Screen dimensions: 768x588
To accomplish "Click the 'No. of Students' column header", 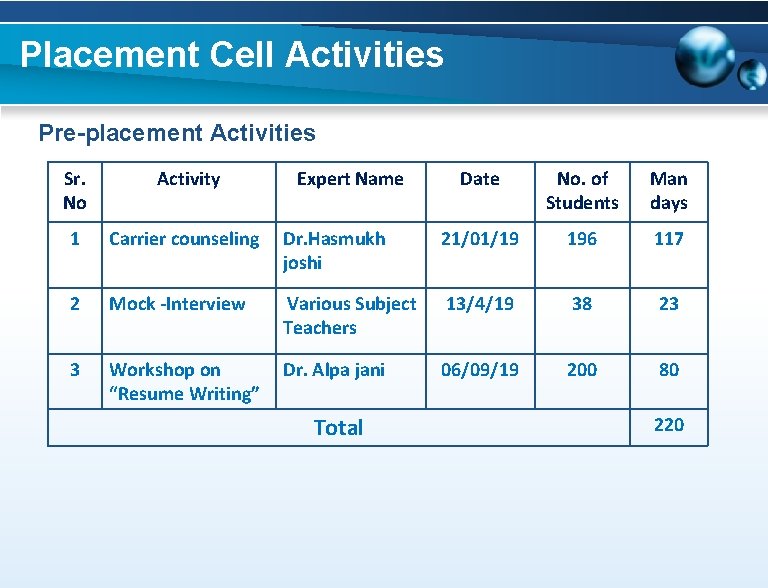I will point(582,191).
